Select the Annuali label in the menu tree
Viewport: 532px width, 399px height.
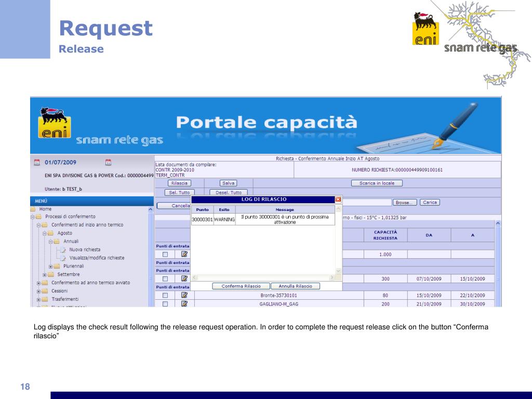coord(71,241)
